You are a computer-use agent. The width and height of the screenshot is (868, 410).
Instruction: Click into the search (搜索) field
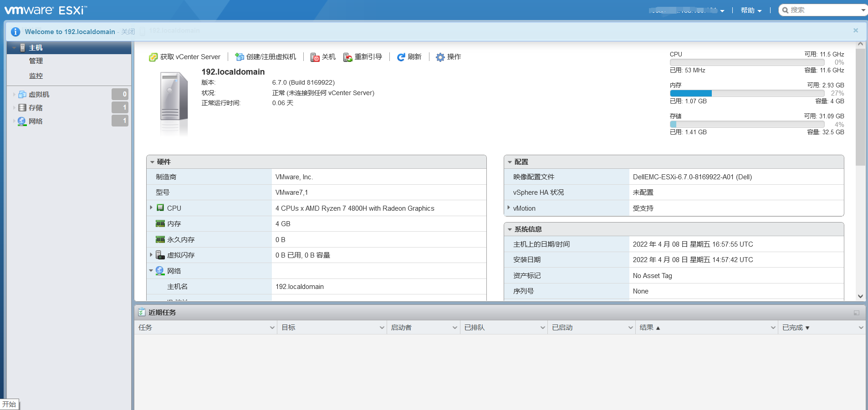pyautogui.click(x=824, y=10)
